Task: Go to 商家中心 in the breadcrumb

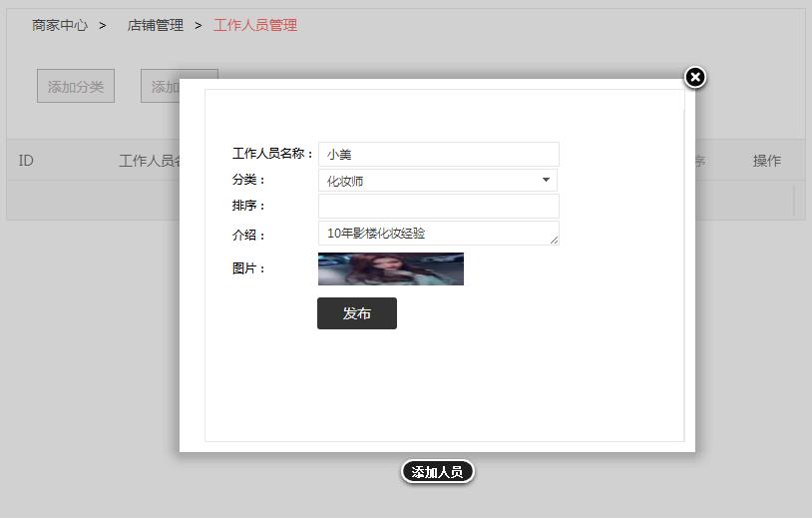Action: point(60,25)
